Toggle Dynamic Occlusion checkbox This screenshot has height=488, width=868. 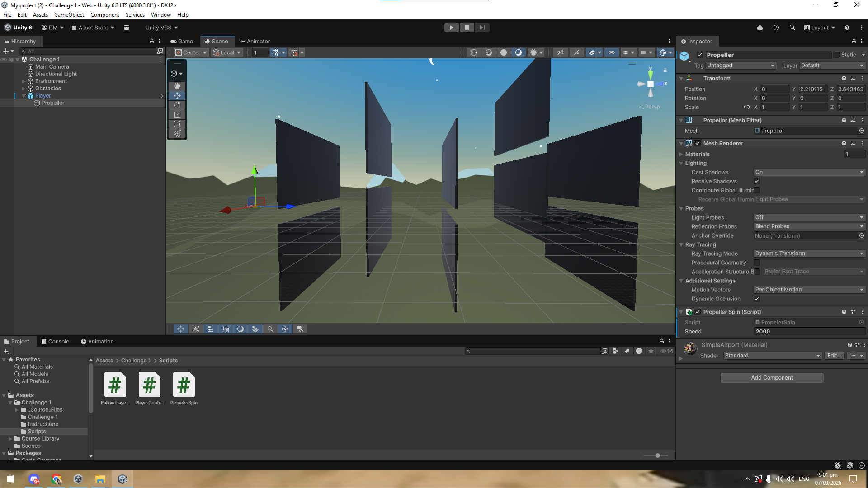click(757, 299)
